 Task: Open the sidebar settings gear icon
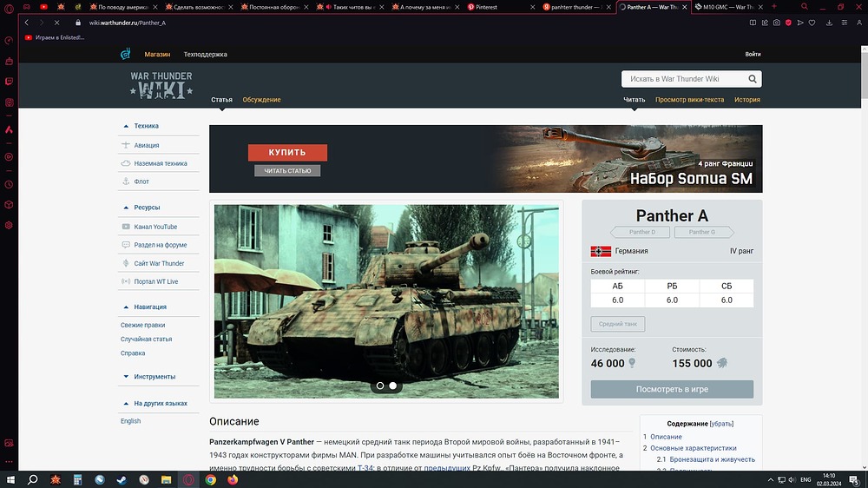pyautogui.click(x=9, y=226)
